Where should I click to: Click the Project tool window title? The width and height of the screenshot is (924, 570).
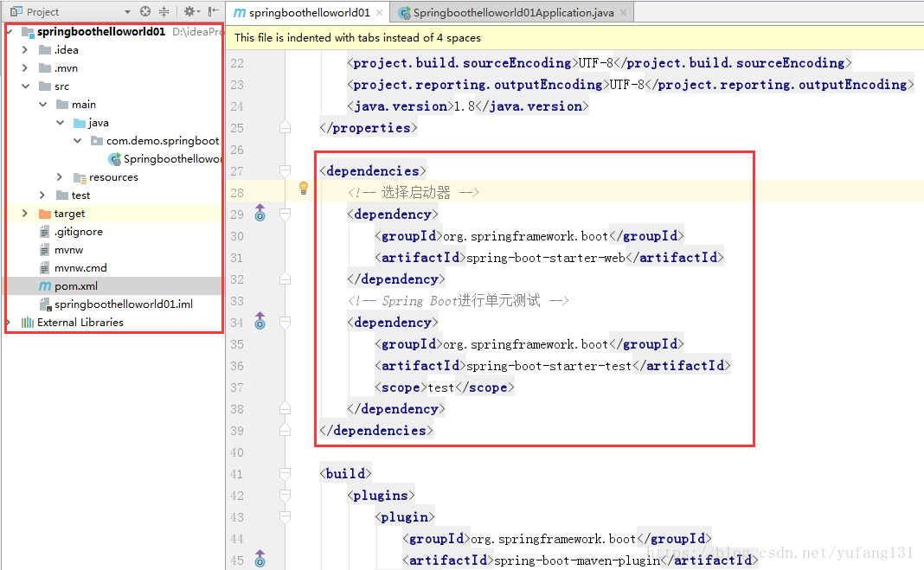pyautogui.click(x=42, y=12)
